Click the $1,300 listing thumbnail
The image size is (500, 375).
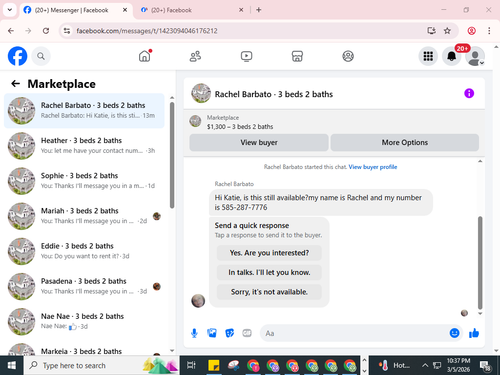(x=195, y=121)
